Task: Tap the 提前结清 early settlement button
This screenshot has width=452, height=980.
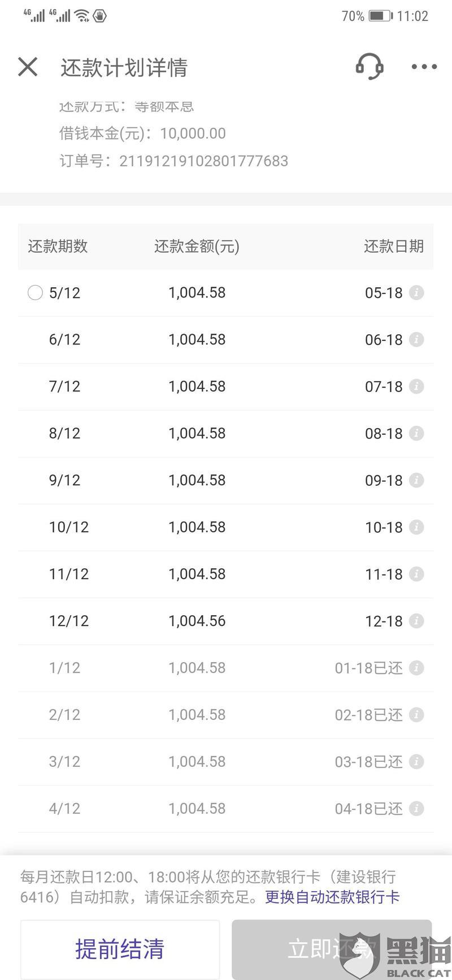Action: coord(120,949)
